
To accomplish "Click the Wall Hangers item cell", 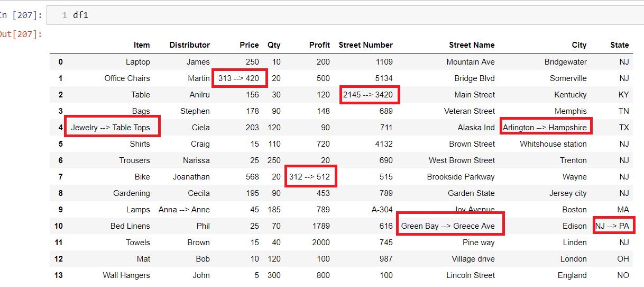I will (x=126, y=275).
